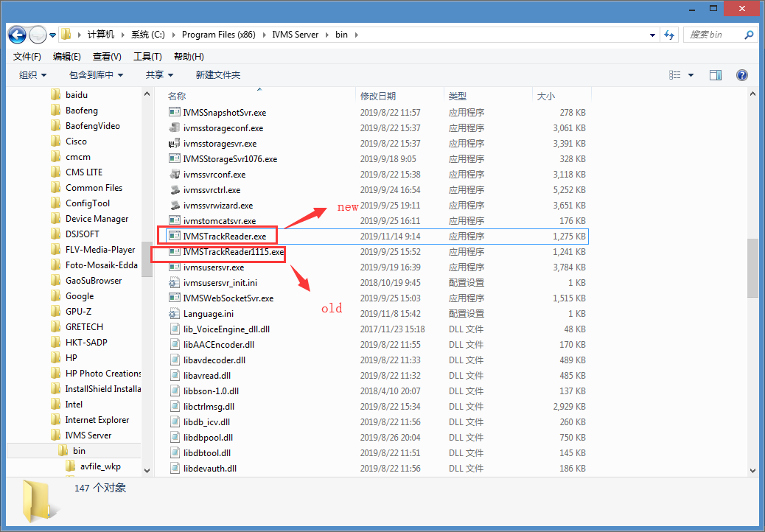This screenshot has width=765, height=532.
Task: Click the search magnifier icon
Action: coord(749,35)
